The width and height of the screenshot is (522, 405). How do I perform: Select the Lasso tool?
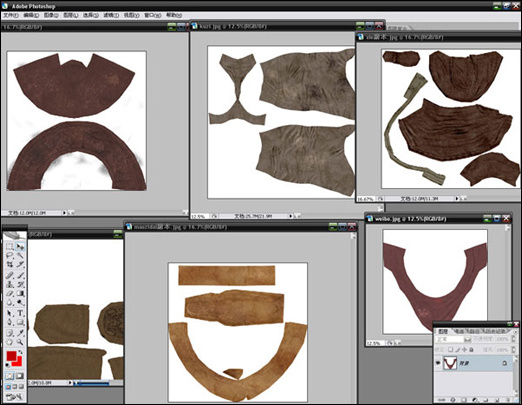point(10,256)
